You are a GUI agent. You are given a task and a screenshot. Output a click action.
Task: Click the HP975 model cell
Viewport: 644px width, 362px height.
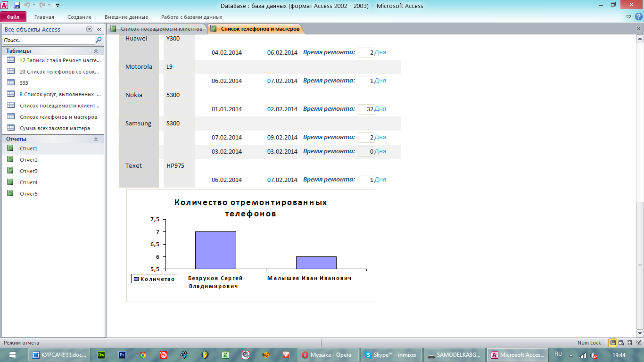[175, 165]
